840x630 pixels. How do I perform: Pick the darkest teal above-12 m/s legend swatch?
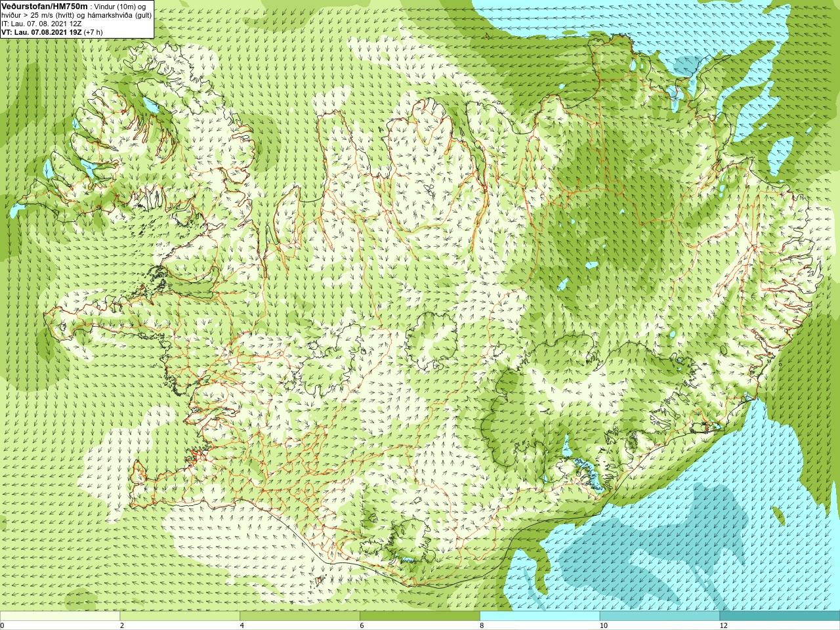(x=780, y=616)
